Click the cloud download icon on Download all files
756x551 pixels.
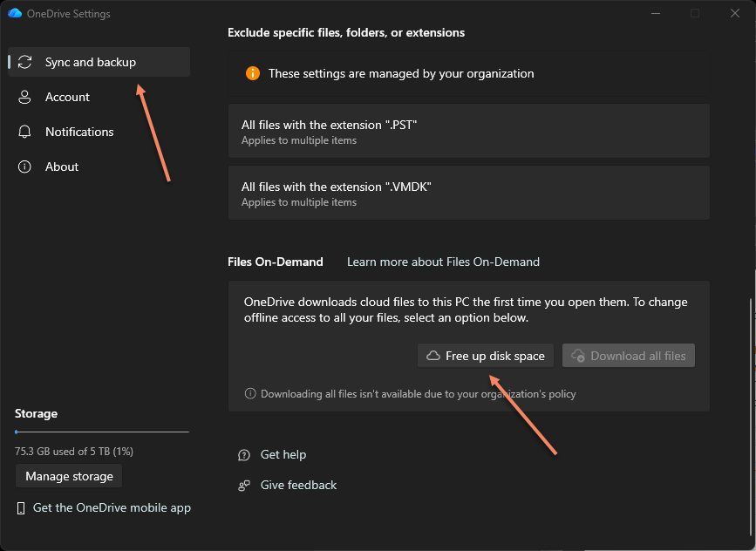(x=578, y=356)
